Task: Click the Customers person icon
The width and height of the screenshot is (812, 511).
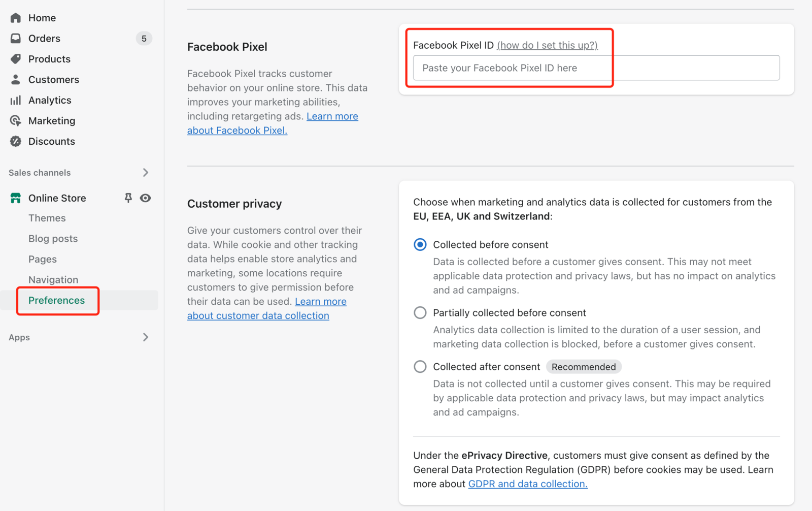Action: (16, 80)
